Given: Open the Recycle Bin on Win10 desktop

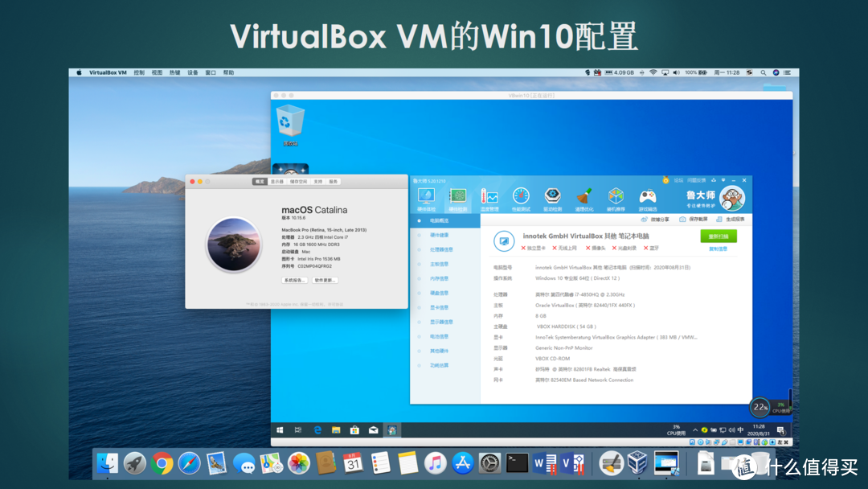Looking at the screenshot, I should [x=290, y=125].
